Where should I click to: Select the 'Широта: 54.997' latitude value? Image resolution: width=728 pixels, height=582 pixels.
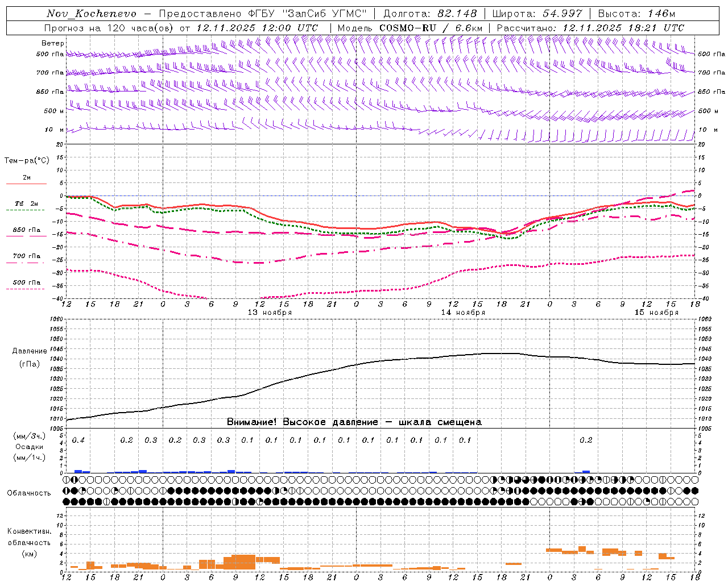coord(537,14)
